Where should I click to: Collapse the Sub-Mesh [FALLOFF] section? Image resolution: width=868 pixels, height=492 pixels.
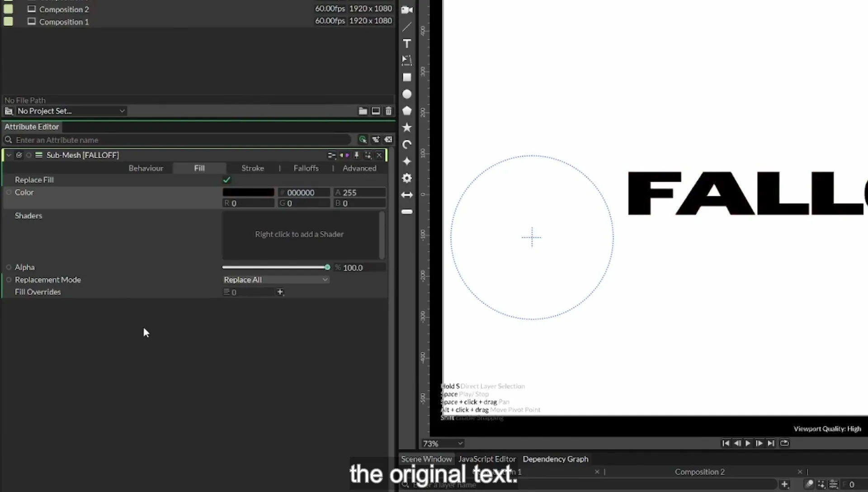pyautogui.click(x=9, y=155)
